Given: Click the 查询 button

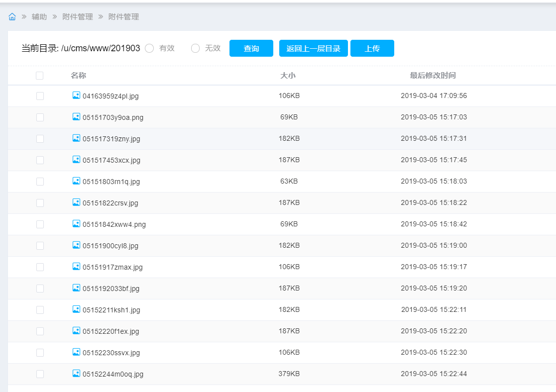Looking at the screenshot, I should 251,48.
